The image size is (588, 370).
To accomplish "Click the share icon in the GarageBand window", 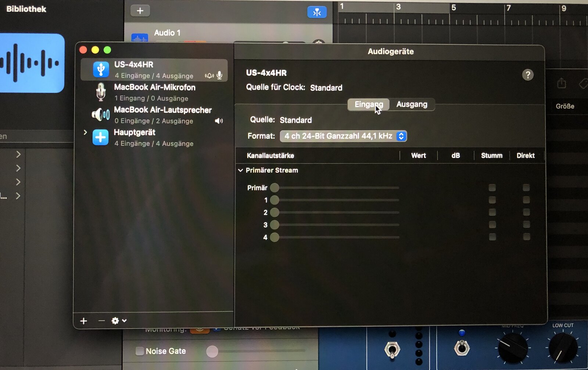I will point(561,83).
